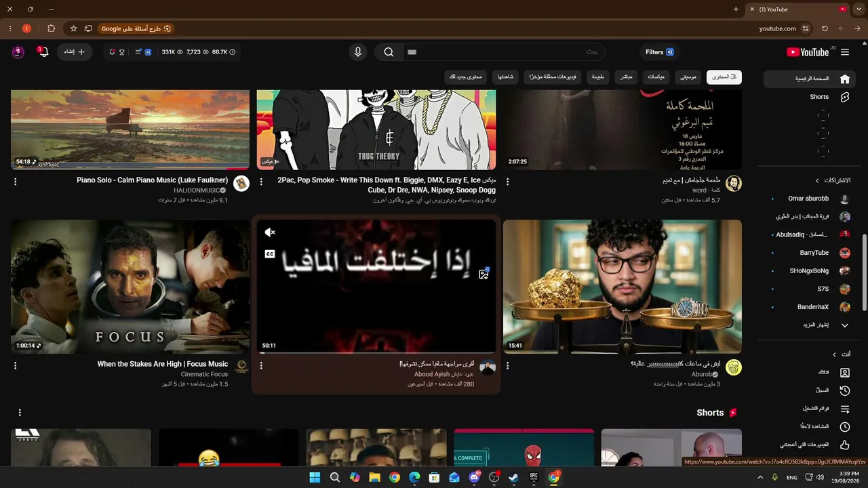Expand the 'أنت' section header
Screen dimensions: 868x488
click(x=842, y=354)
